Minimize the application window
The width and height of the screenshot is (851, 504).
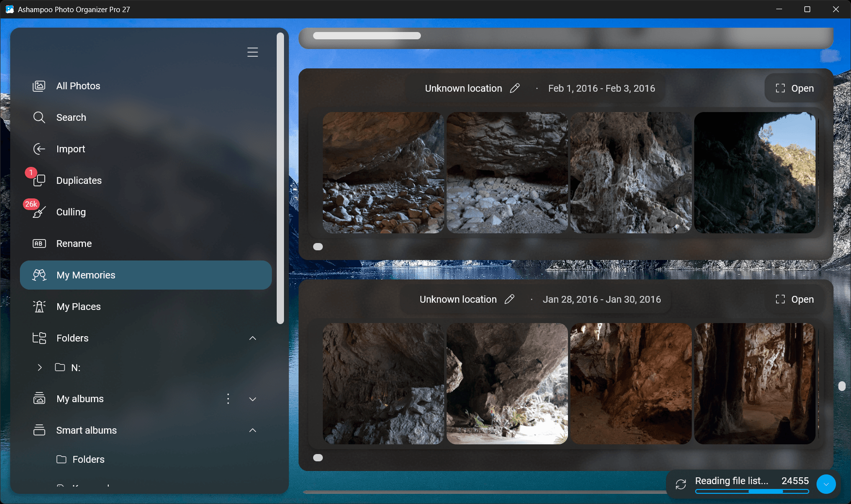(x=779, y=9)
